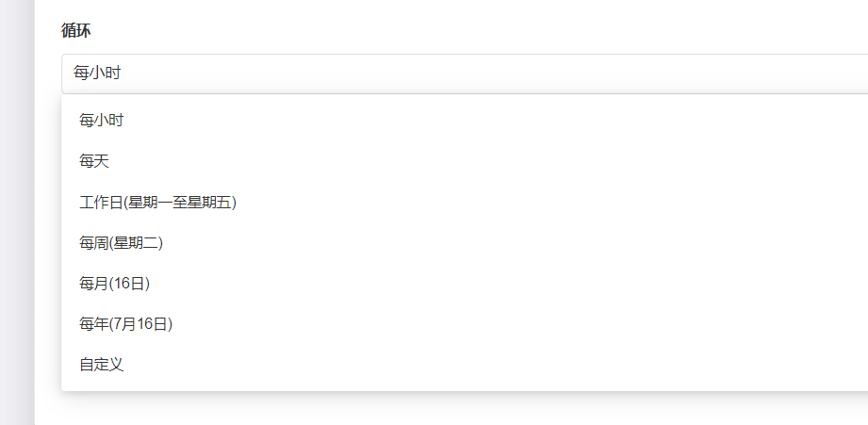Viewport: 868px width, 425px height.
Task: Set recurrence to weekdays Monday through Friday
Action: (157, 202)
